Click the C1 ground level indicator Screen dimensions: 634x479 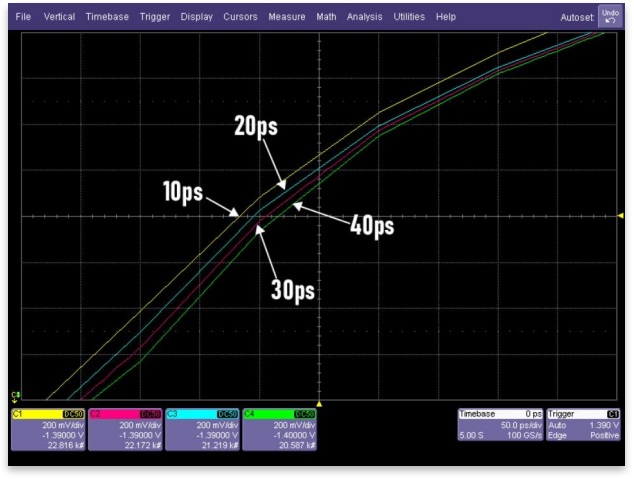(14, 396)
